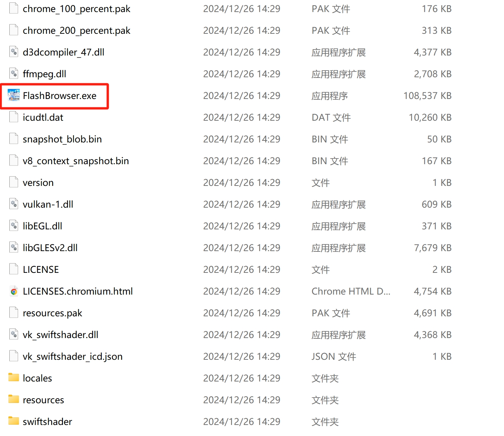The height and width of the screenshot is (436, 504).
Task: Select the vk_swiftshader_icd.json file name
Action: click(73, 356)
